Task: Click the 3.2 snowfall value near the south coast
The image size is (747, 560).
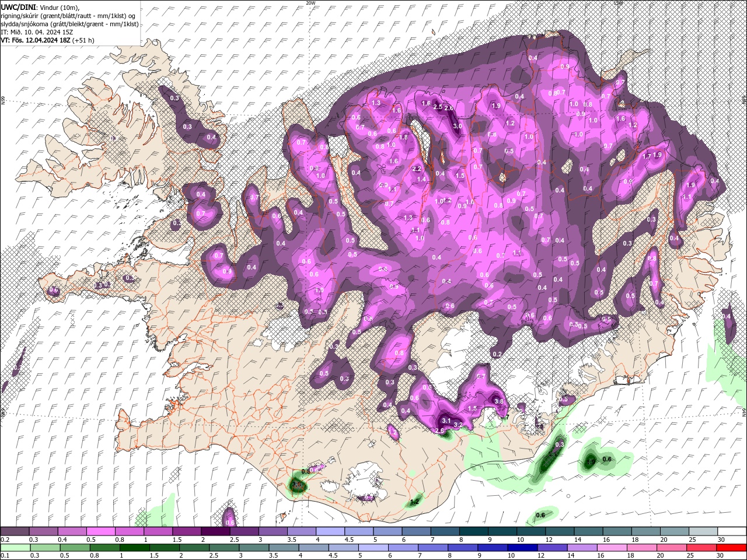Action: click(458, 425)
